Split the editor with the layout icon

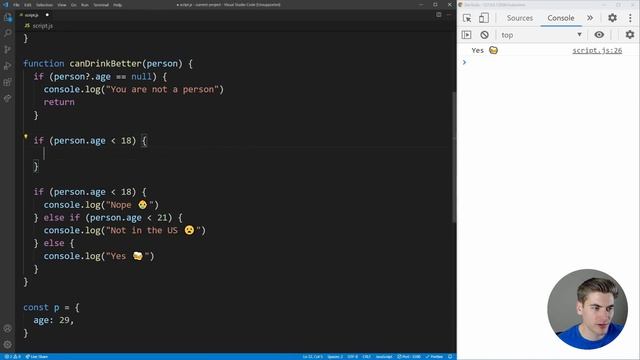(438, 15)
